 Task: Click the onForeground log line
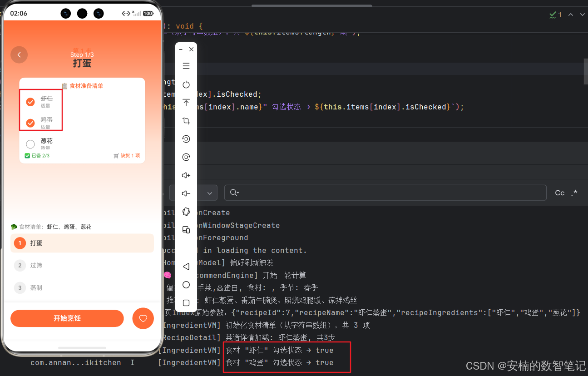206,237
